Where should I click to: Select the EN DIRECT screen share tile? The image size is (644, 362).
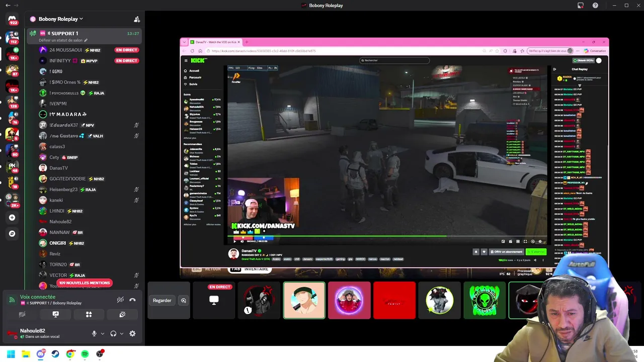coord(214,300)
